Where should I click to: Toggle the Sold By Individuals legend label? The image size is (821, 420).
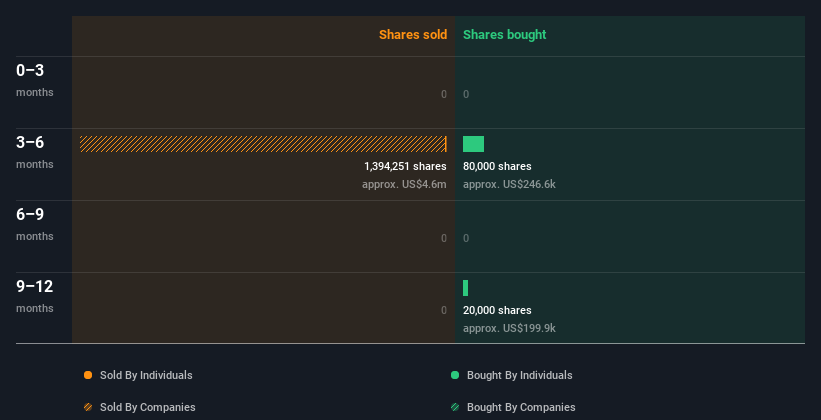coord(146,375)
